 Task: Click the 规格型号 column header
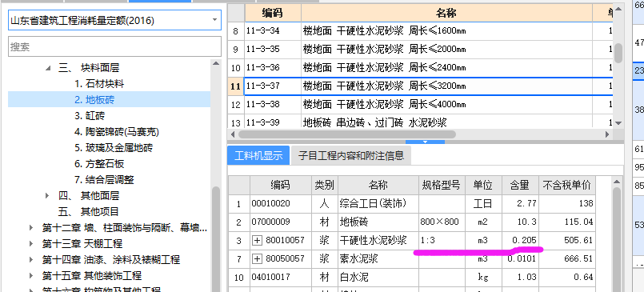tap(442, 186)
